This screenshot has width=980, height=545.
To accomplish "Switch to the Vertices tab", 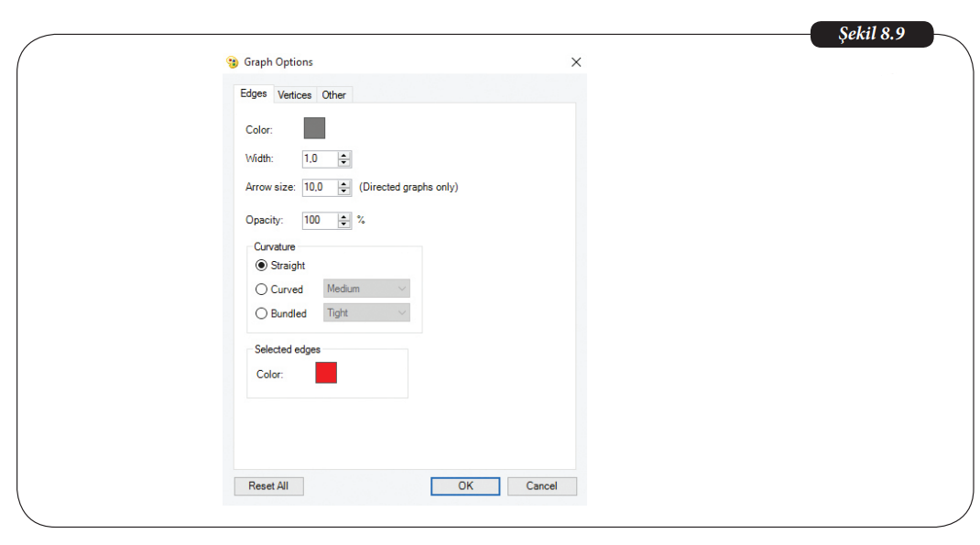I will click(295, 95).
